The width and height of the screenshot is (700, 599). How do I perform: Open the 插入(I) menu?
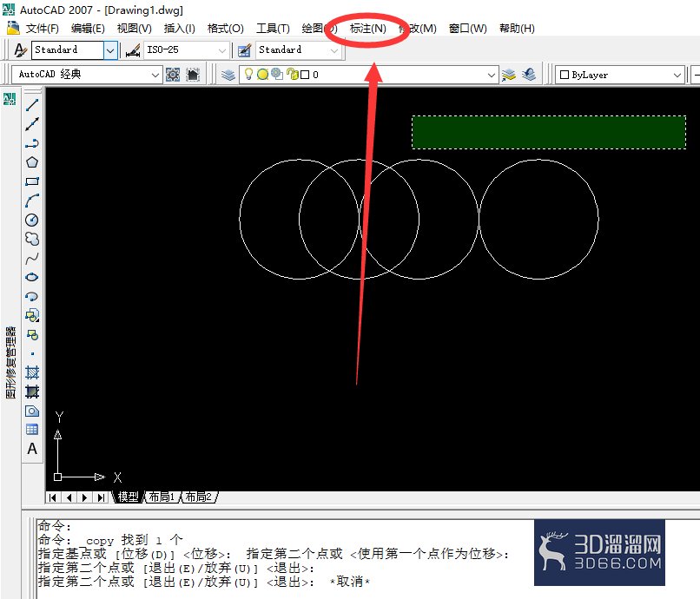tap(180, 29)
